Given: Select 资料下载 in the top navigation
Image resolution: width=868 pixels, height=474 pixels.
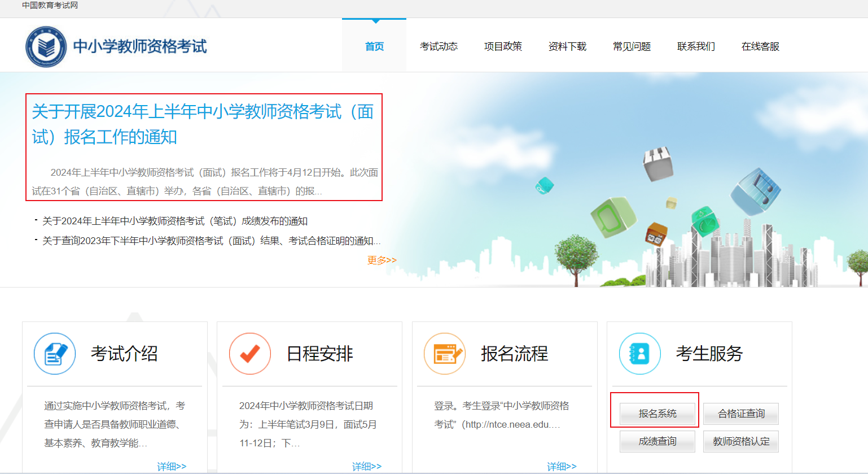Looking at the screenshot, I should (567, 46).
